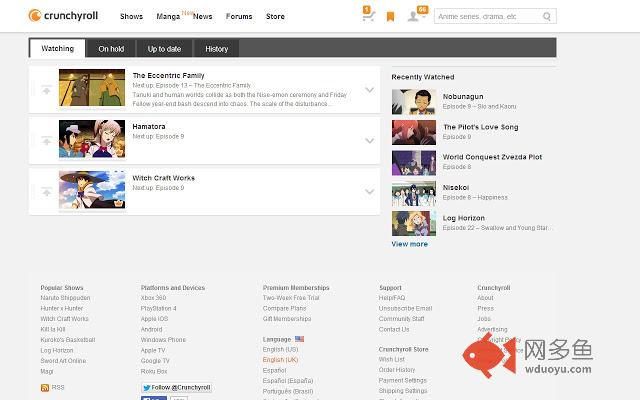
Task: Click the Nobunagun title link
Action: tap(463, 97)
